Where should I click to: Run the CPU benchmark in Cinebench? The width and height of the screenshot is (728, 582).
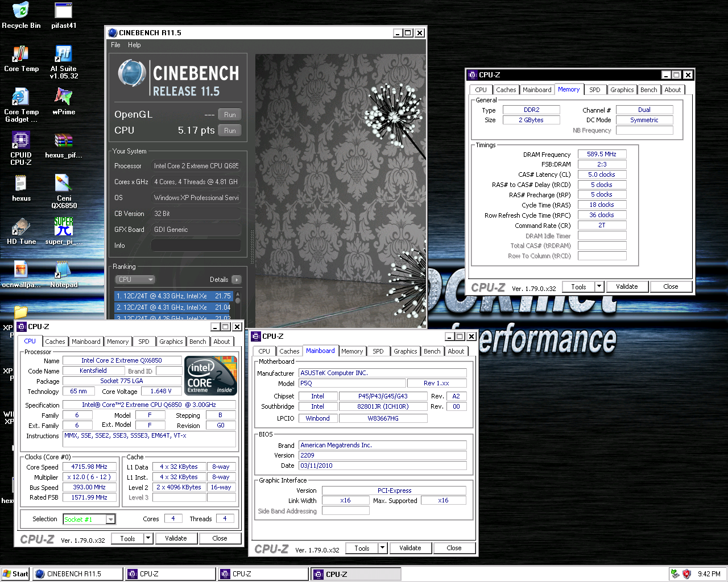coord(230,131)
